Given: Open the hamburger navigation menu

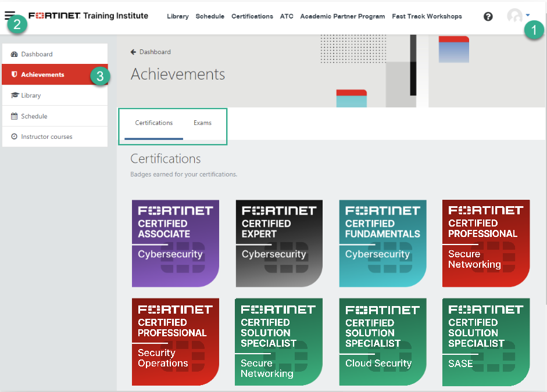Looking at the screenshot, I should (x=10, y=15).
